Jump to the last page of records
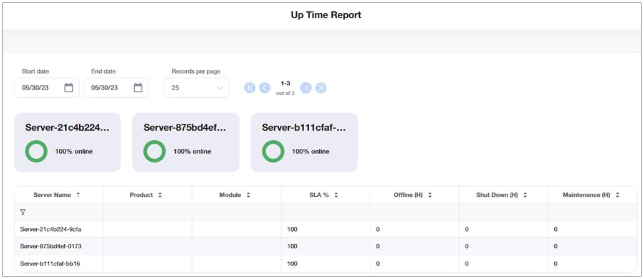 tap(320, 88)
